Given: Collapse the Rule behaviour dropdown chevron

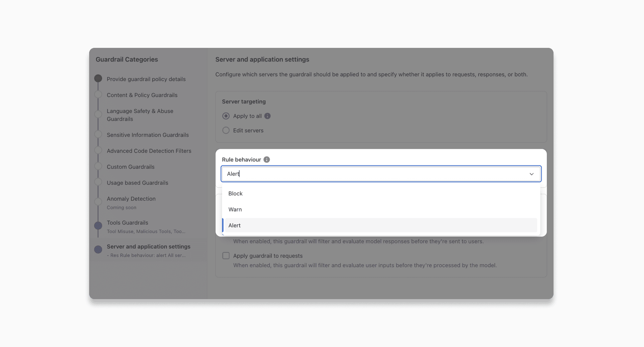Looking at the screenshot, I should pyautogui.click(x=532, y=174).
